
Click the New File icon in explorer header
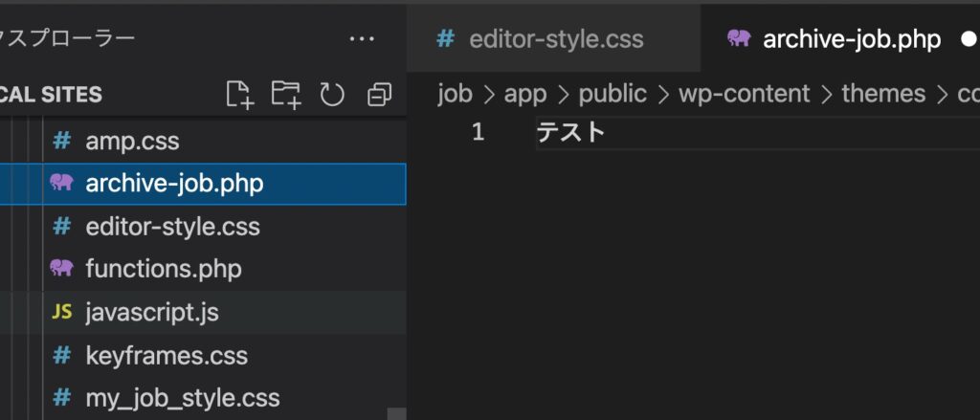pyautogui.click(x=239, y=94)
